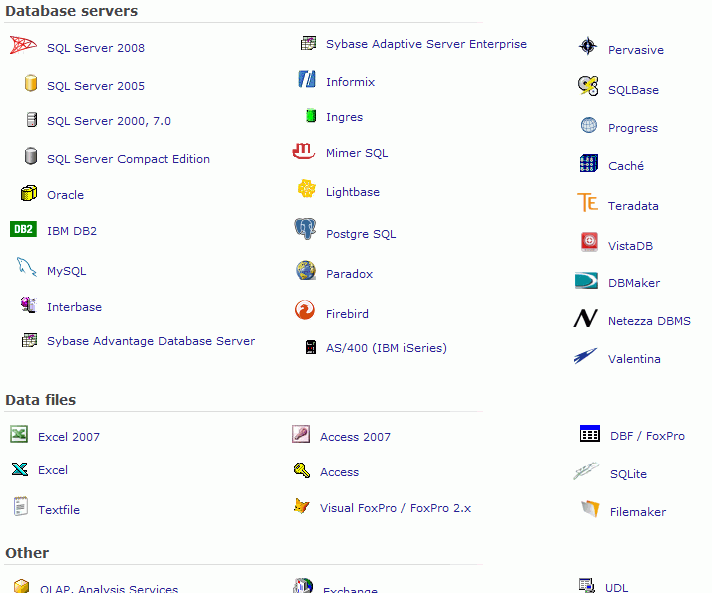Follow the IBM DB2 link
Image resolution: width=712 pixels, height=593 pixels.
tap(72, 231)
